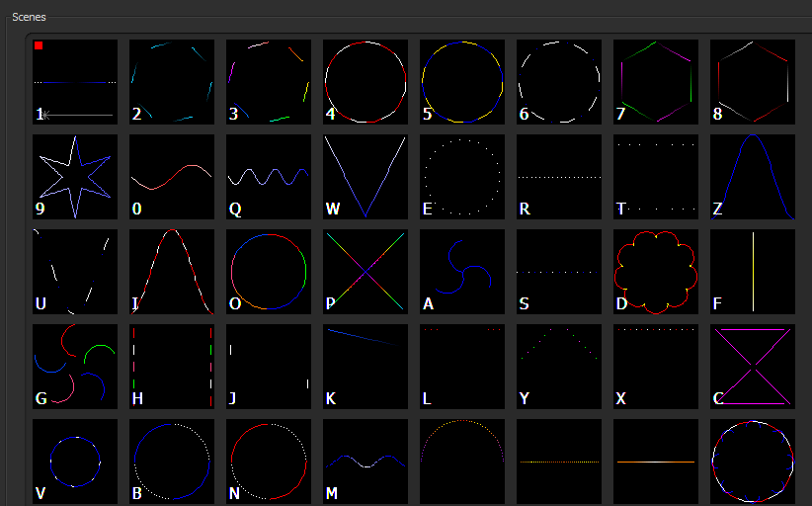Select scene F with the yellow vertical line
This screenshot has height=506, width=812.
[x=753, y=272]
